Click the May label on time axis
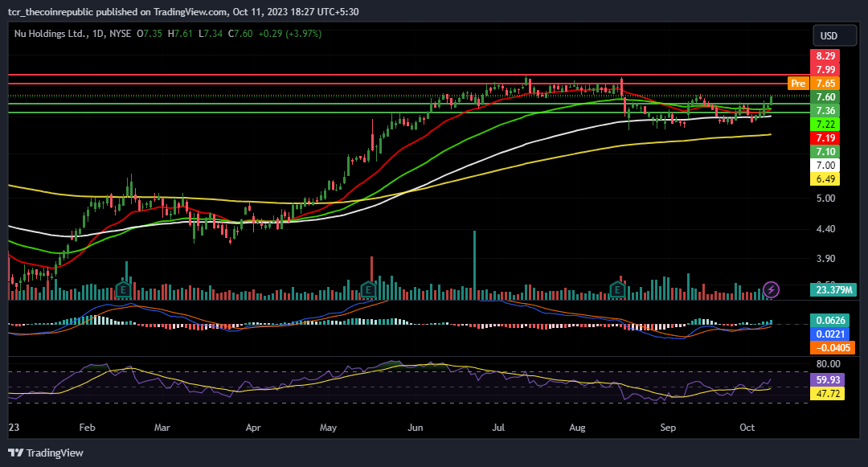The image size is (868, 467). pyautogui.click(x=328, y=427)
